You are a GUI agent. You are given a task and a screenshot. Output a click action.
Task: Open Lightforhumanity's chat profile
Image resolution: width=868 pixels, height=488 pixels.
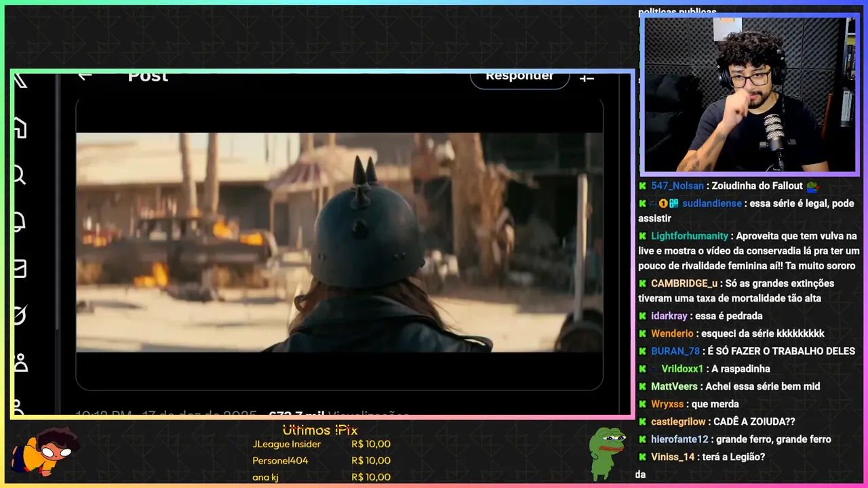pos(690,236)
